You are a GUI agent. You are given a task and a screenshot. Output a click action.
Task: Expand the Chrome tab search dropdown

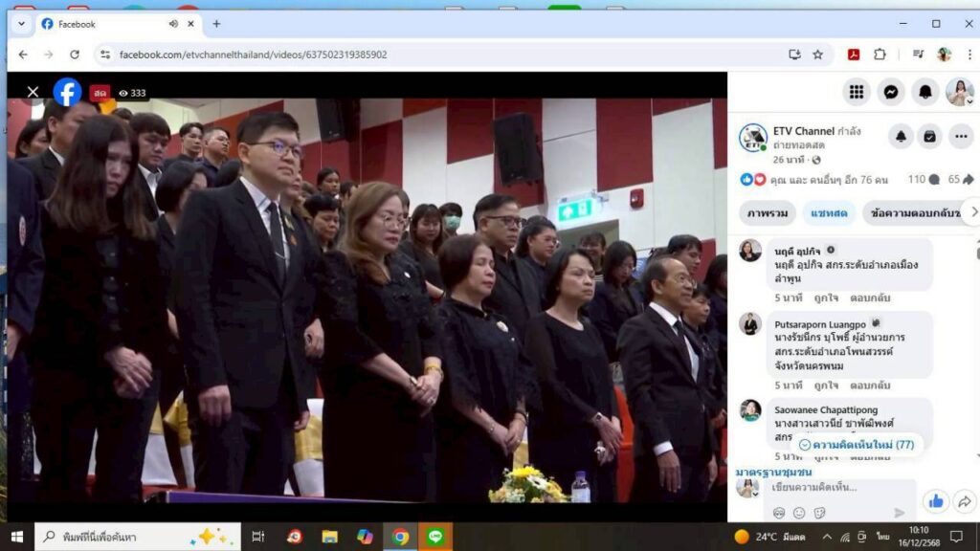(21, 24)
